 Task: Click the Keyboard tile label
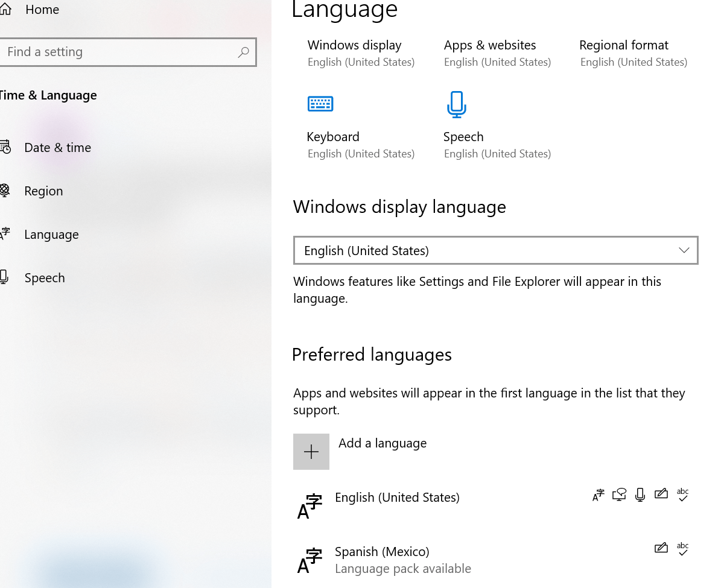333,137
